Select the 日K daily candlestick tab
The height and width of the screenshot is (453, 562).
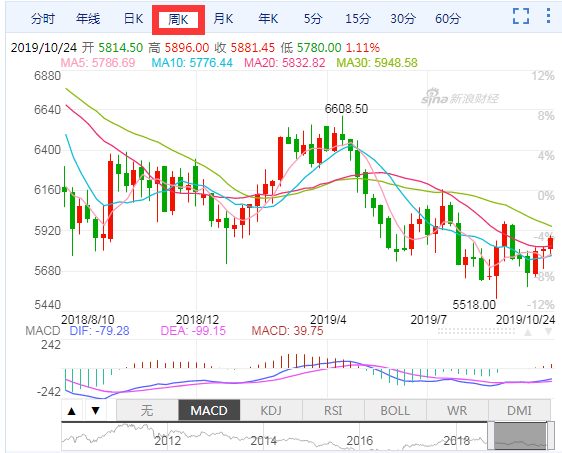(133, 19)
